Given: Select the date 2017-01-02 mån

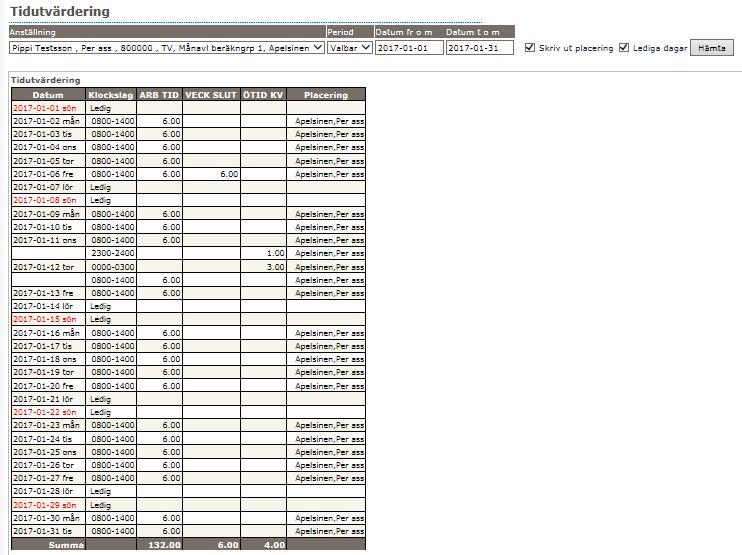Looking at the screenshot, I should (46, 121).
